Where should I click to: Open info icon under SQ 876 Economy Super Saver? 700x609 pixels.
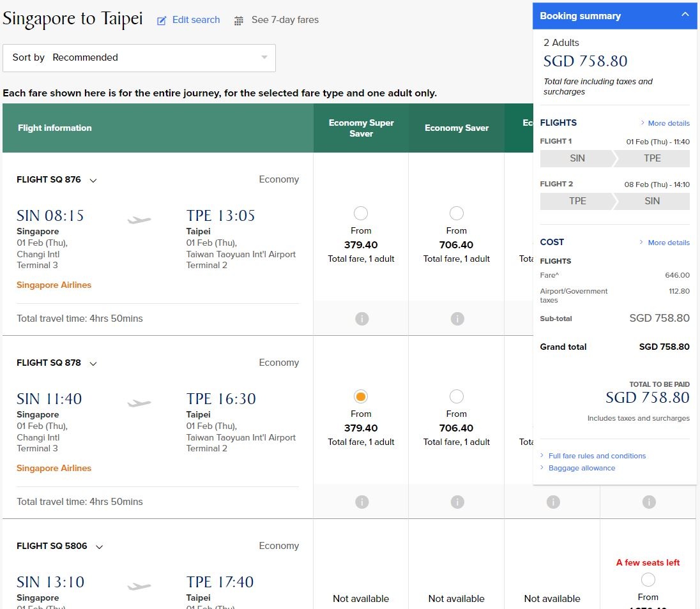[361, 319]
